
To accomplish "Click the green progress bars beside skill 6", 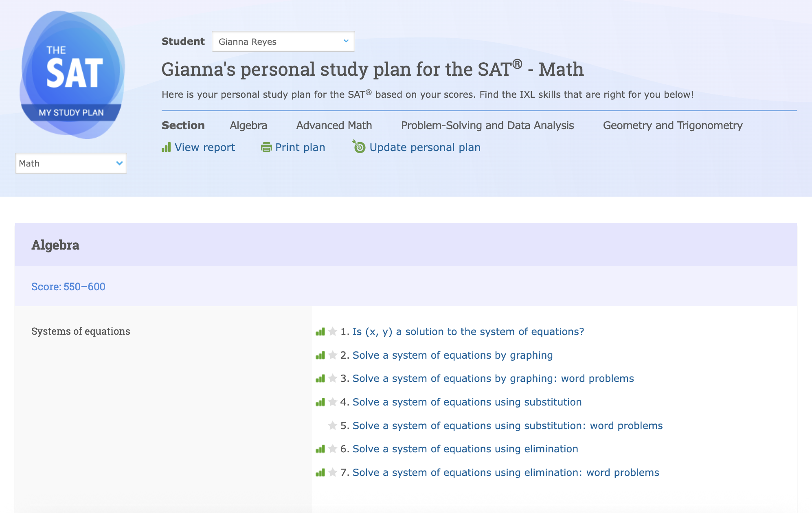I will coord(320,449).
